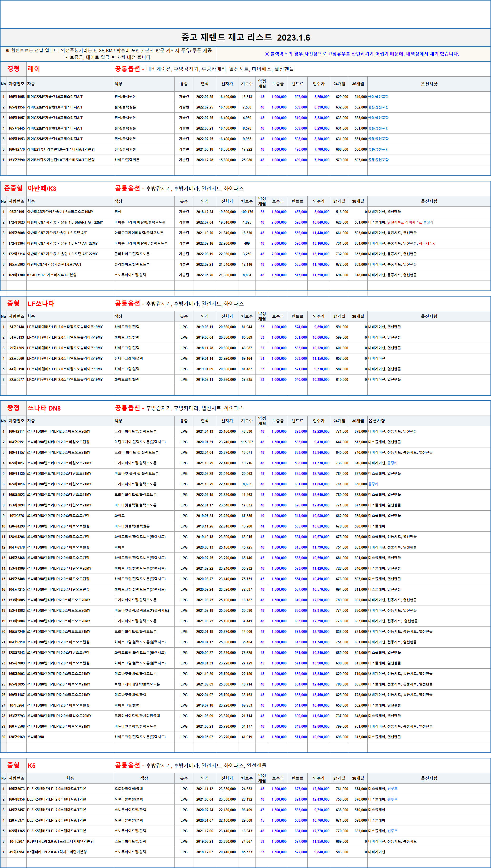Click the "아반떼/K3" section heading
This screenshot has width=491, height=868.
[x=42, y=189]
